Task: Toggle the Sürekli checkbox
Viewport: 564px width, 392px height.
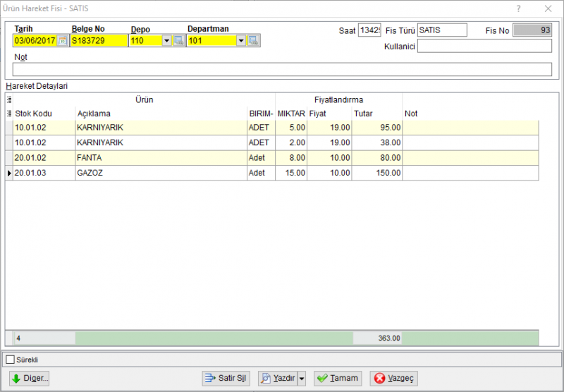Action: [11, 360]
